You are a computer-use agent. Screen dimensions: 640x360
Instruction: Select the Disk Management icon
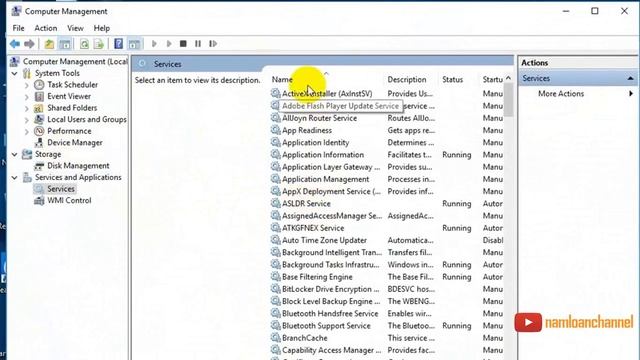pos(39,166)
